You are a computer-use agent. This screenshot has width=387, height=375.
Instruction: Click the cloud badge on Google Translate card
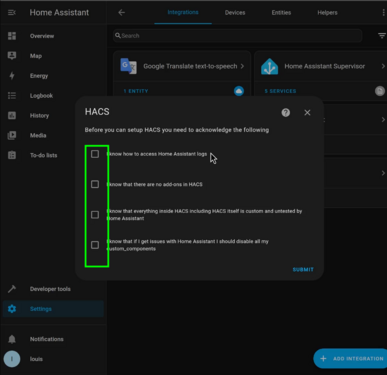[239, 91]
